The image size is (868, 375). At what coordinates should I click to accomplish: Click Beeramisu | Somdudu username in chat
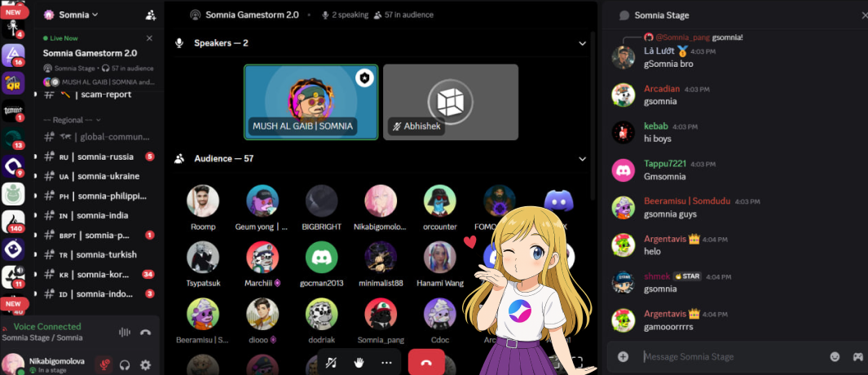pos(687,201)
